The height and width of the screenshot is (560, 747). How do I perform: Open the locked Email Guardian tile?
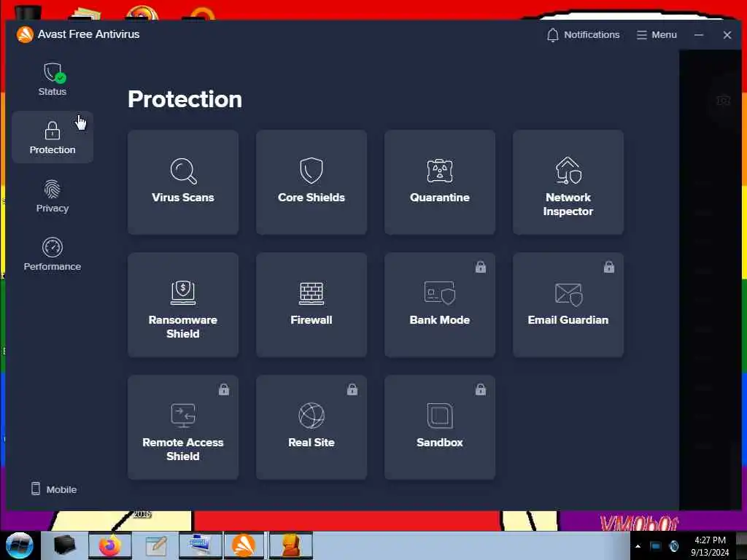coord(568,305)
